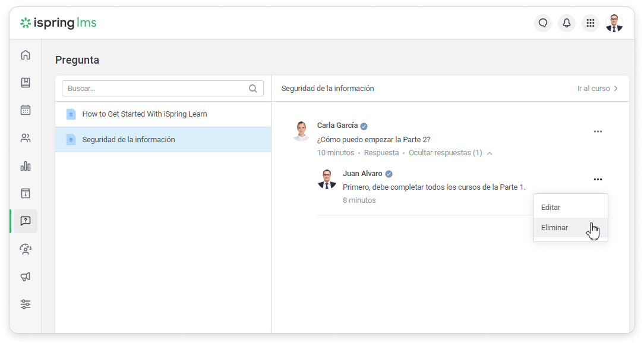
Task: Open the Home icon in sidebar
Action: point(26,55)
